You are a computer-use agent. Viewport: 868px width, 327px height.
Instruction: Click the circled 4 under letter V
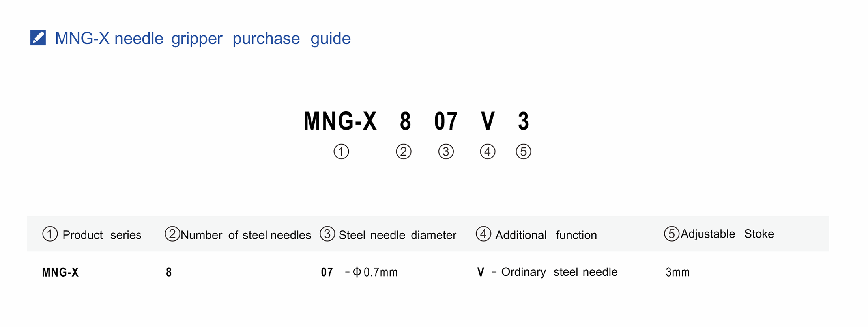(x=488, y=152)
